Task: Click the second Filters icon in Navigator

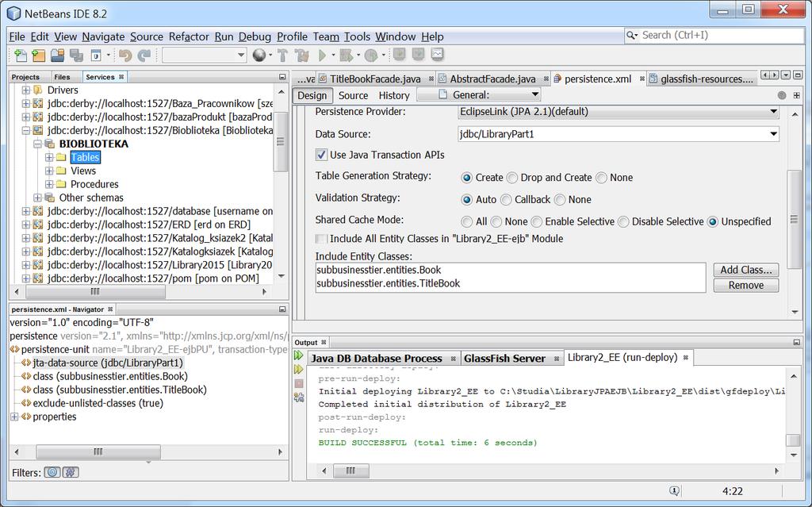Action: pyautogui.click(x=71, y=472)
